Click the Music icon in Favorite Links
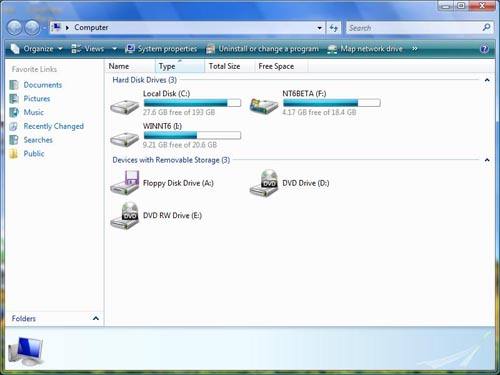Screen dimensions: 500x375 click(14, 112)
